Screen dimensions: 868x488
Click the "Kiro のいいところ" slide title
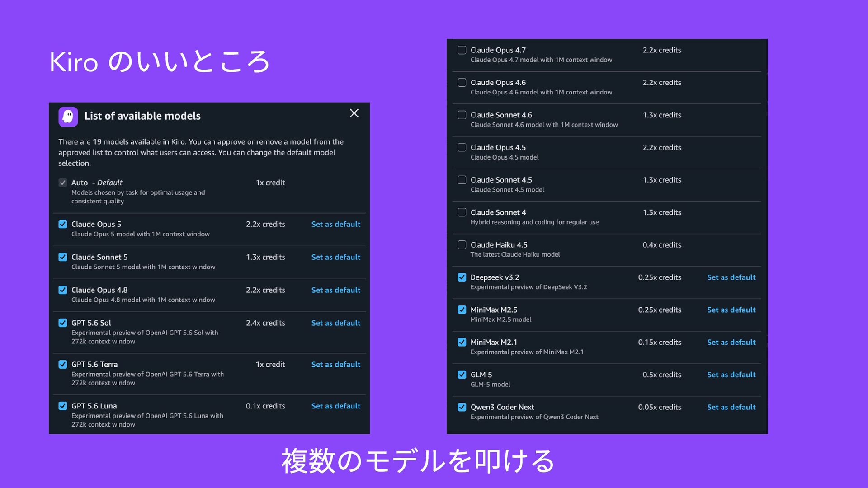click(160, 62)
